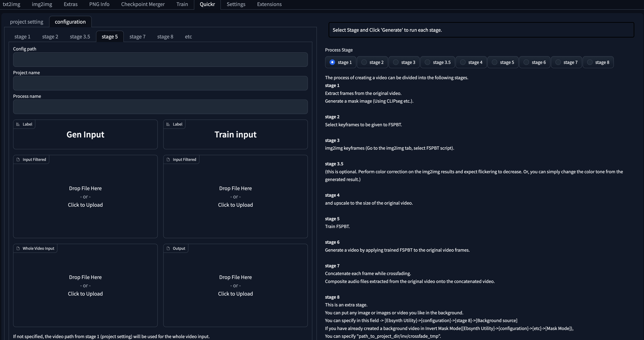This screenshot has width=644, height=340.
Task: Click the Process name text field
Action: [x=160, y=107]
